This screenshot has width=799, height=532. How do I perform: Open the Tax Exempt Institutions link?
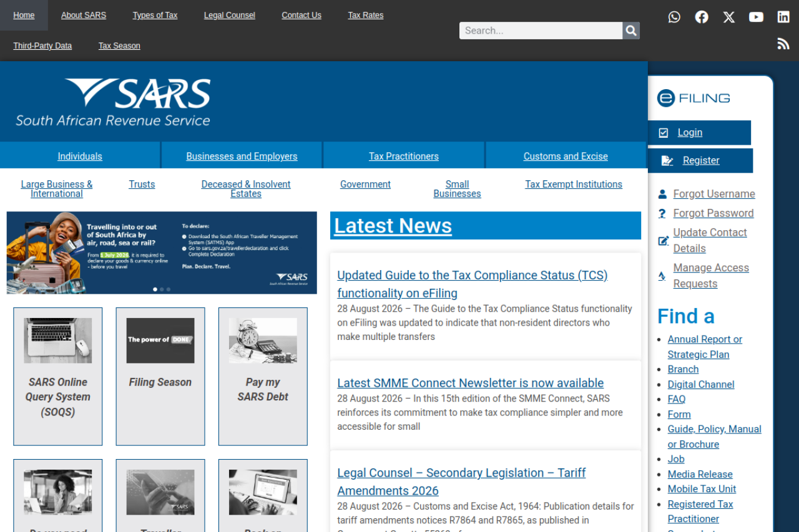tap(574, 185)
